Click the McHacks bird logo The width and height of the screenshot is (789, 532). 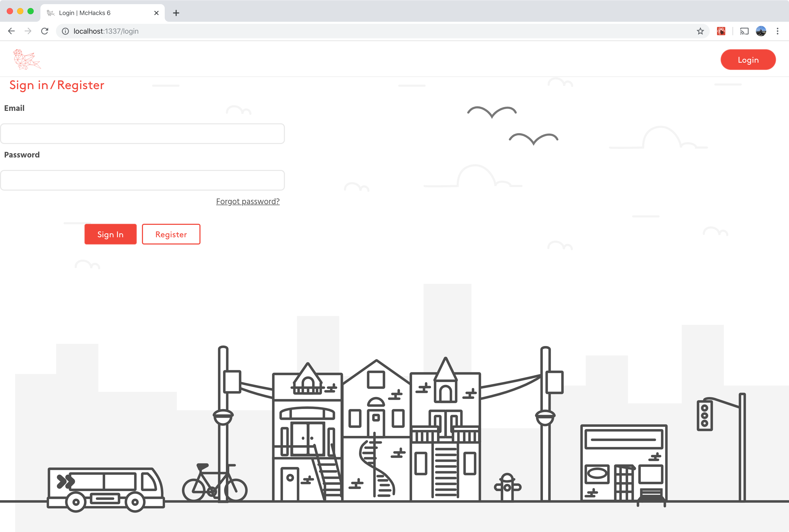click(27, 59)
